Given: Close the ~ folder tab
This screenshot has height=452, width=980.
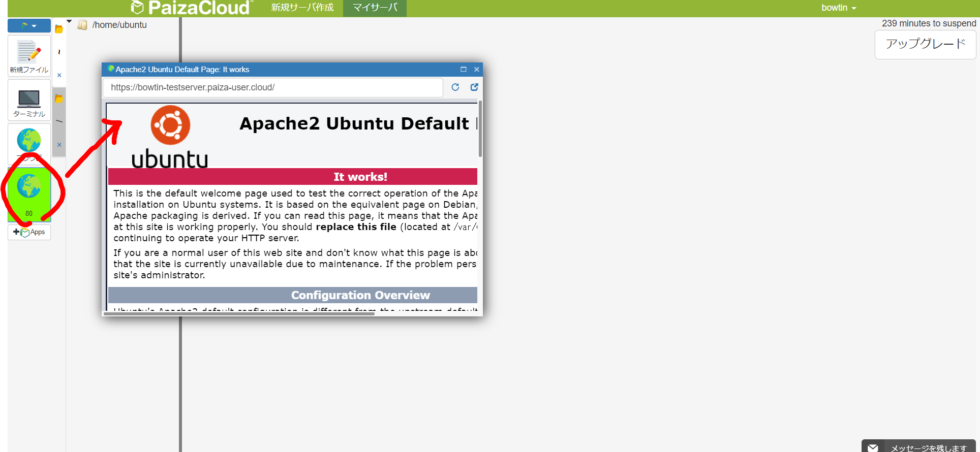Looking at the screenshot, I should click(59, 75).
